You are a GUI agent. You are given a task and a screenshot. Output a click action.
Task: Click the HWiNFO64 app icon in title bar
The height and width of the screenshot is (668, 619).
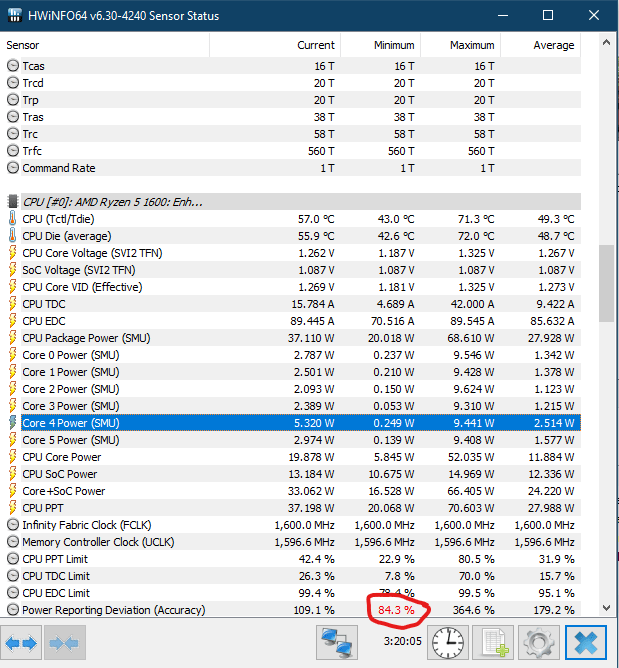[14, 15]
